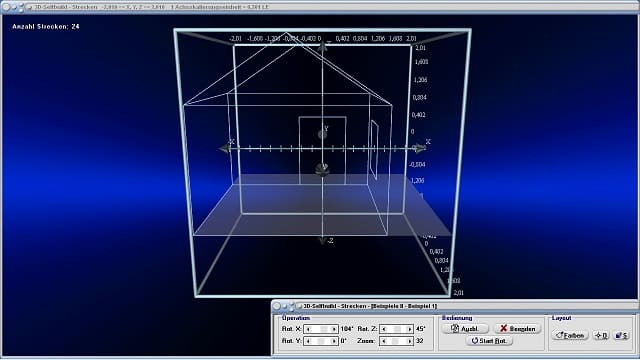Click the Bedienung group label
This screenshot has height=360, width=640.
(x=457, y=318)
